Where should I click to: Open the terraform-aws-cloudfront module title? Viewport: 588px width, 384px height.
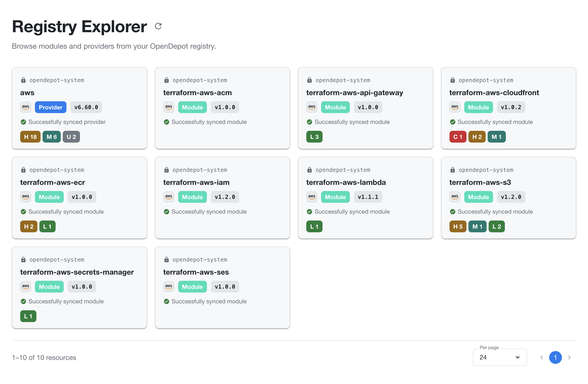tap(494, 93)
